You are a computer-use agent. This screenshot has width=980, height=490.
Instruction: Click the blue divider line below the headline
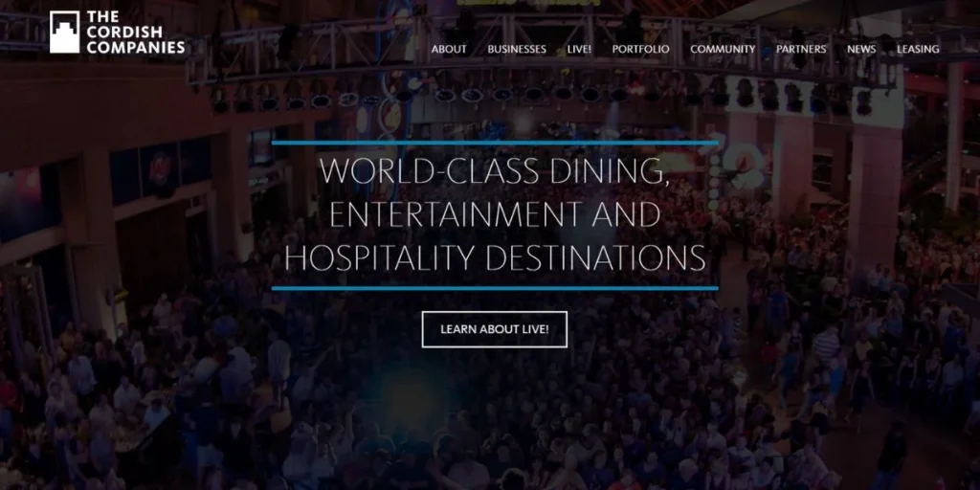[x=495, y=288]
